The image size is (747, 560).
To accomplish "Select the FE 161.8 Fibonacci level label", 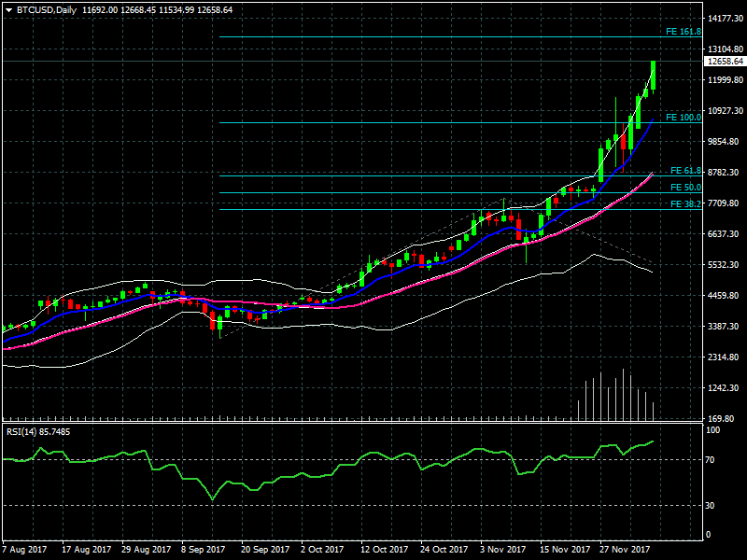I will [x=683, y=32].
